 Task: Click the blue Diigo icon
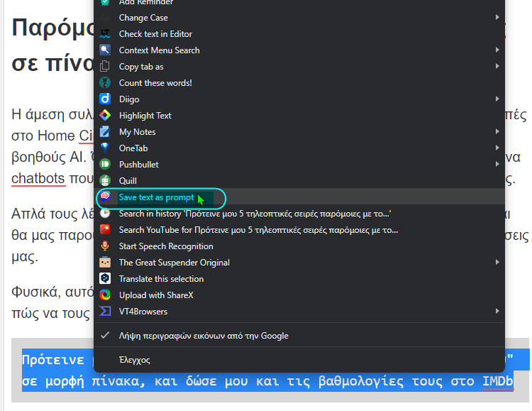click(105, 99)
